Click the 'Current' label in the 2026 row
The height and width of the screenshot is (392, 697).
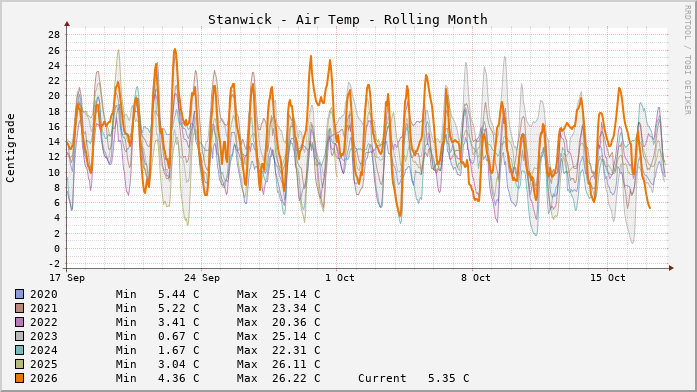pos(382,378)
